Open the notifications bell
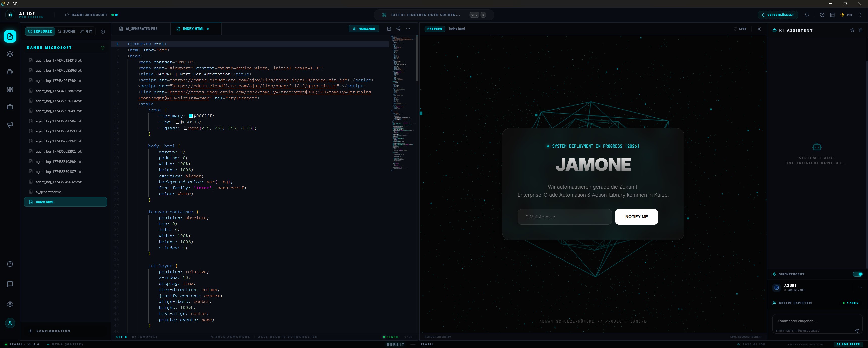 807,15
